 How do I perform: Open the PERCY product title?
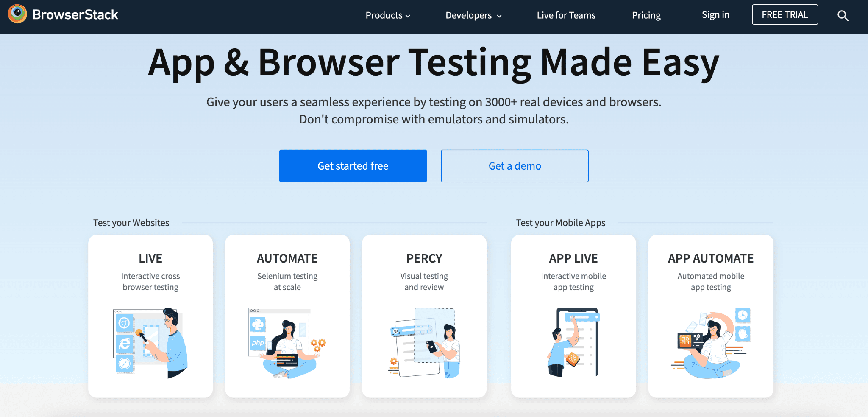pos(424,258)
